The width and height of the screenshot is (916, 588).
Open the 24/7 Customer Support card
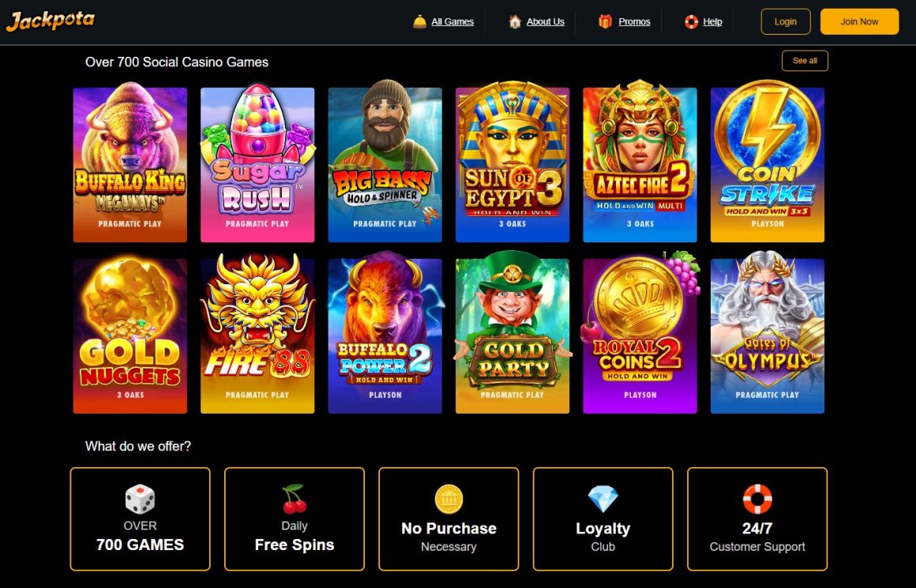pyautogui.click(x=757, y=519)
